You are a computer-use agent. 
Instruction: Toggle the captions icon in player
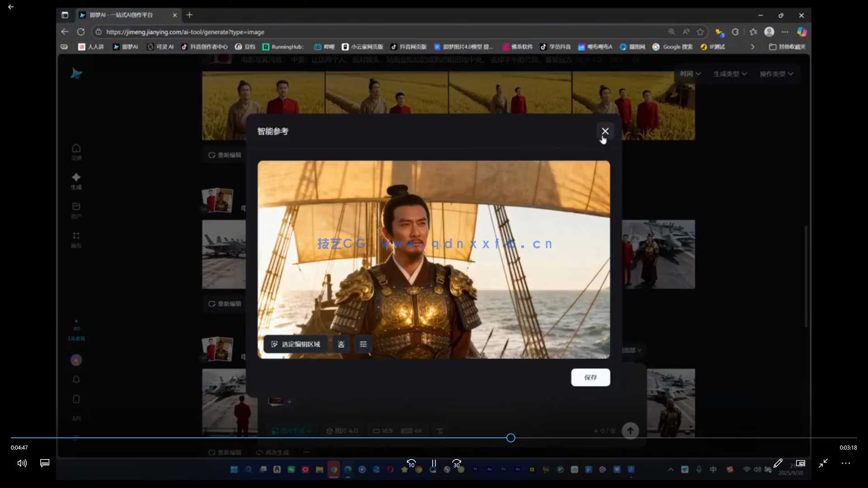(x=45, y=463)
